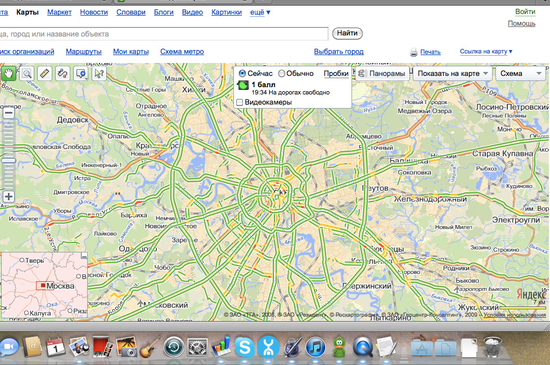
Task: Open the Схема map type dropdown
Action: click(521, 74)
